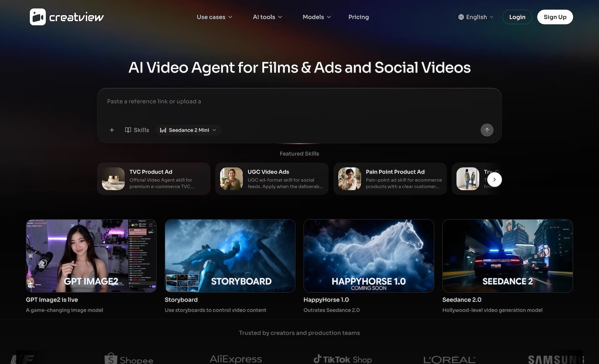This screenshot has width=599, height=364.
Task: Click the AliExpress brand logo
Action: [236, 359]
